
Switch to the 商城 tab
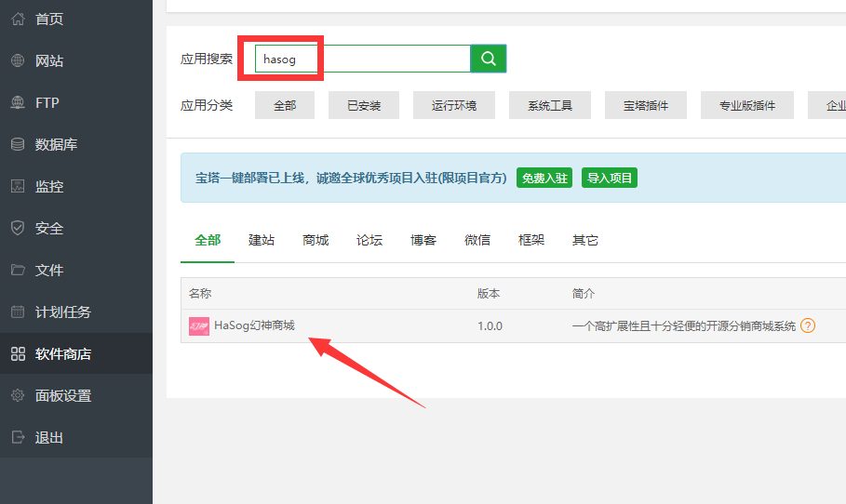click(x=316, y=240)
